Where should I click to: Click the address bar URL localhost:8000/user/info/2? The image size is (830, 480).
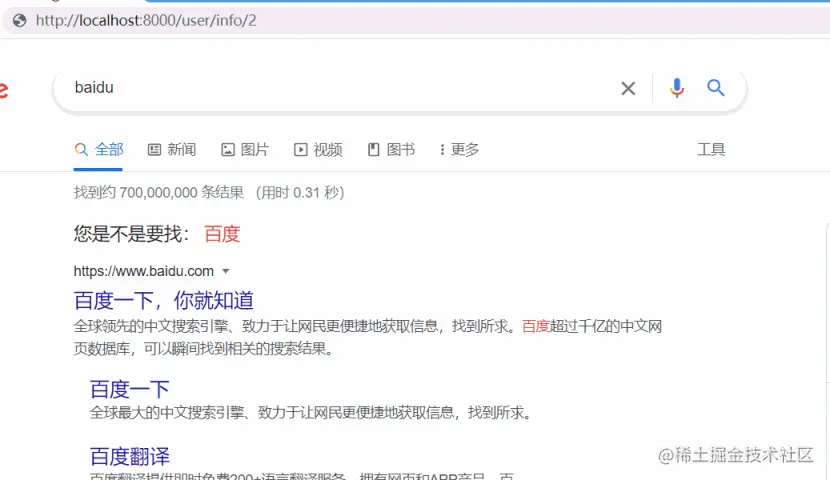pos(146,21)
